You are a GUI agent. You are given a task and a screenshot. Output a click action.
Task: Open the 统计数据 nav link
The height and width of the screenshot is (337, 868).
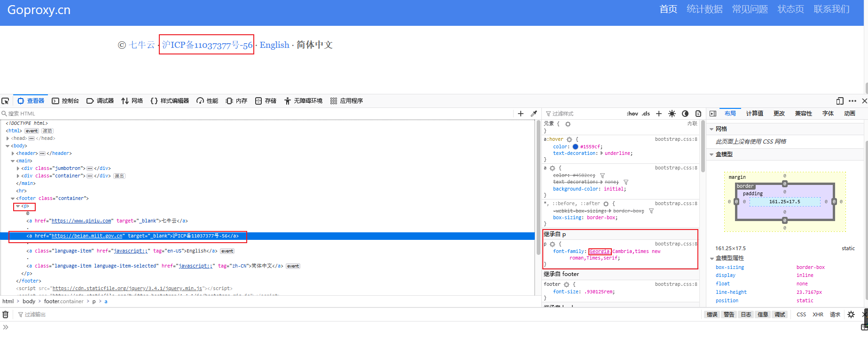point(704,9)
